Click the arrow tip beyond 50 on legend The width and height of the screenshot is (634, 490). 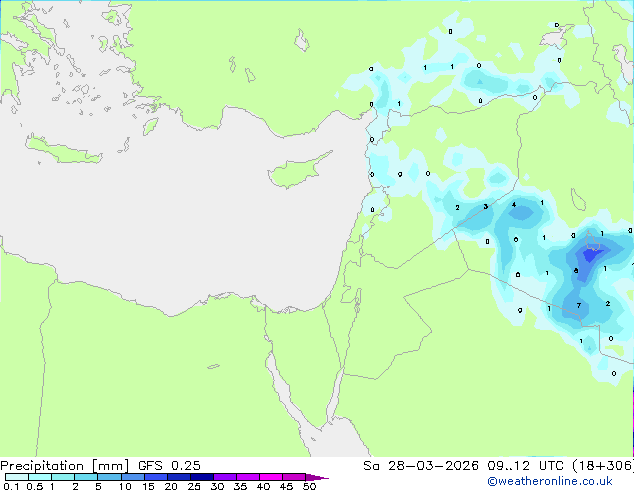click(317, 477)
